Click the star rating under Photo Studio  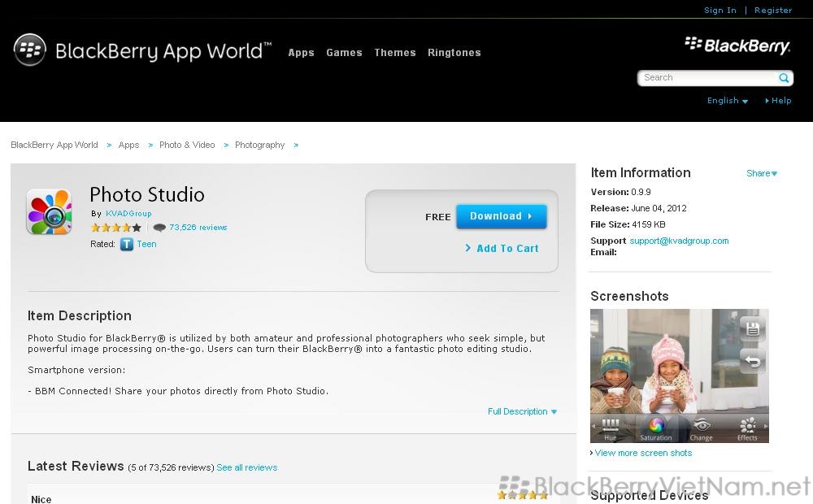point(116,227)
